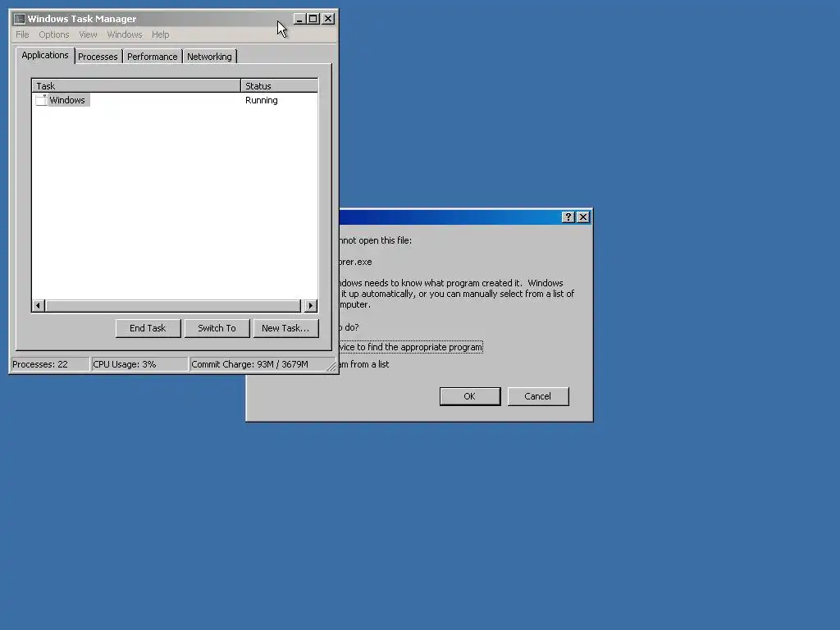Image resolution: width=840 pixels, height=630 pixels.
Task: Minimize the Task Manager window
Action: click(299, 19)
